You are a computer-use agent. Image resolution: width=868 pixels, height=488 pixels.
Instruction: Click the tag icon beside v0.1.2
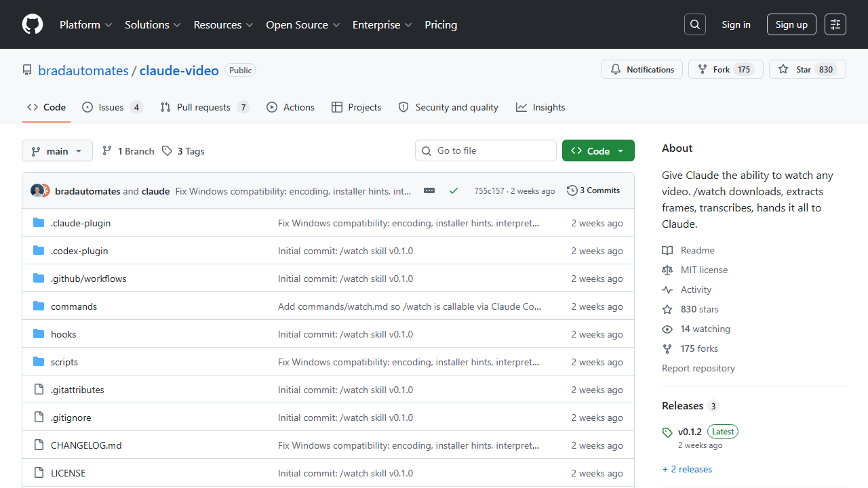coord(667,432)
